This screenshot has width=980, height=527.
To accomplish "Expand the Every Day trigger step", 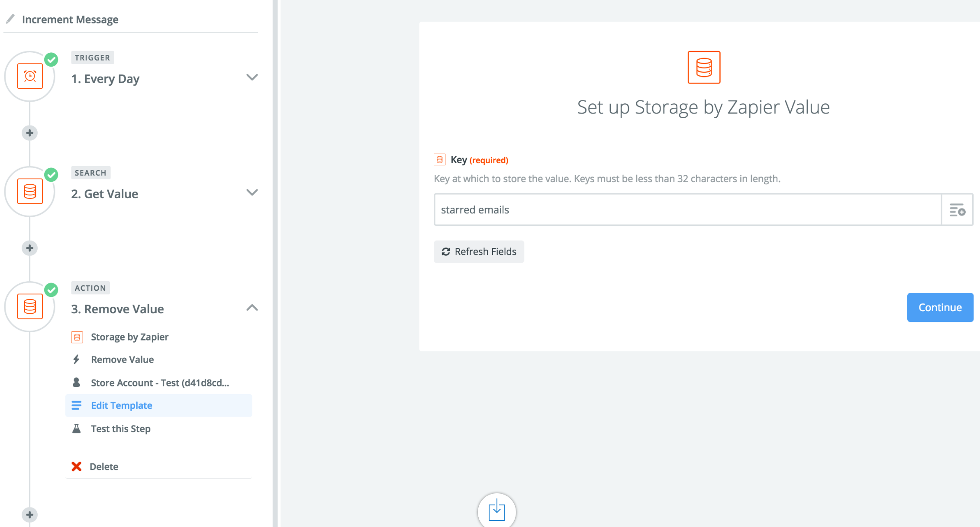I will tap(252, 77).
